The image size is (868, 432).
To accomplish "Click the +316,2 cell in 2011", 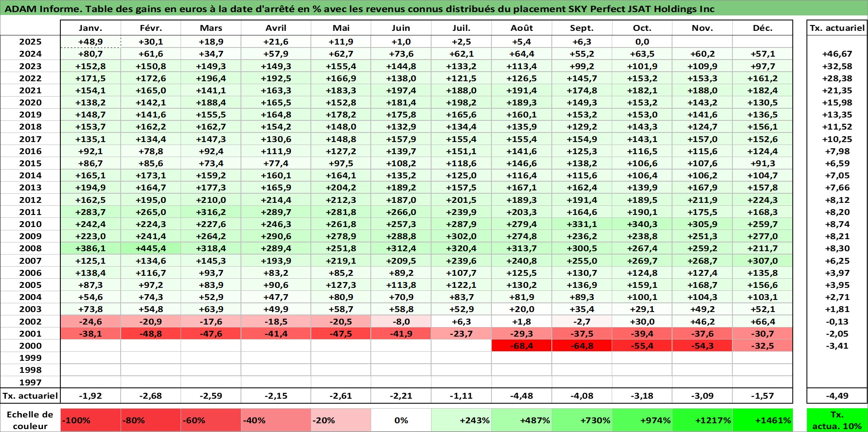I will pyautogui.click(x=211, y=212).
